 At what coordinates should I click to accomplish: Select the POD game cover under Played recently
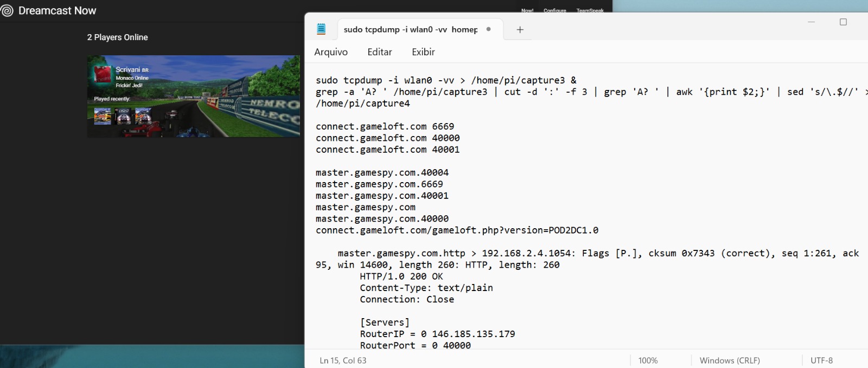pyautogui.click(x=124, y=116)
